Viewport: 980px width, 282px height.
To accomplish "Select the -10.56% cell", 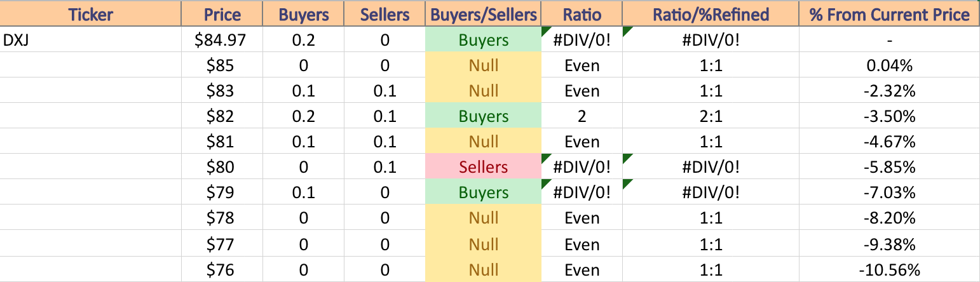I will pyautogui.click(x=890, y=269).
